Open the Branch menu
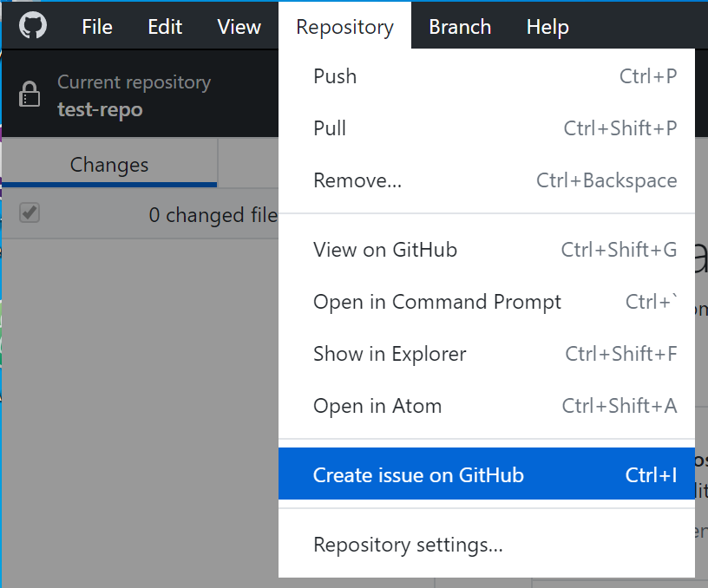This screenshot has height=588, width=708. click(x=460, y=27)
